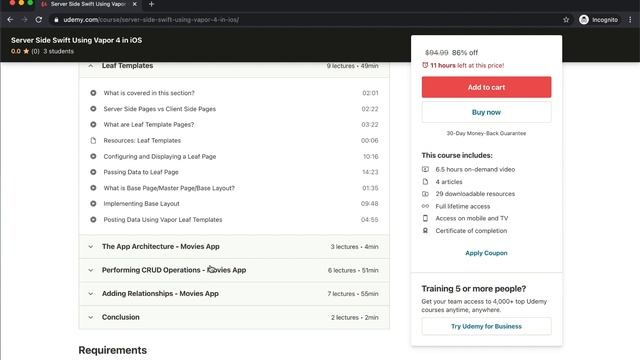The height and width of the screenshot is (360, 640).
Task: Click lecture 'Passing Data to Leaf Page'
Action: 141,172
